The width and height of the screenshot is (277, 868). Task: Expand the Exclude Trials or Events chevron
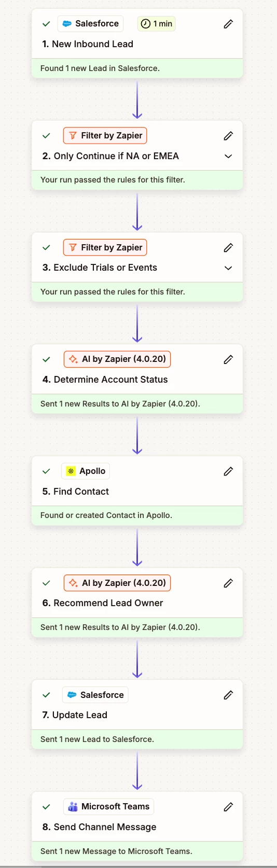click(x=228, y=268)
